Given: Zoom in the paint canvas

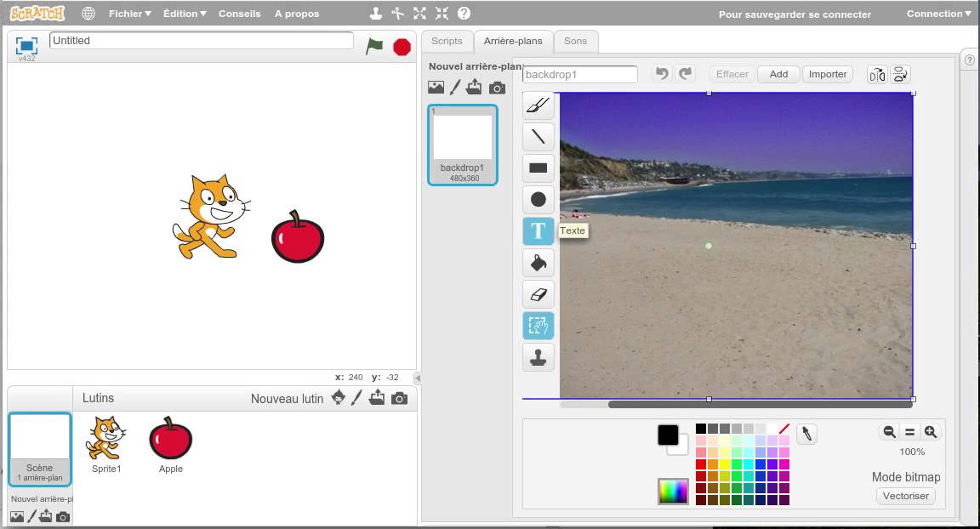Looking at the screenshot, I should 930,431.
